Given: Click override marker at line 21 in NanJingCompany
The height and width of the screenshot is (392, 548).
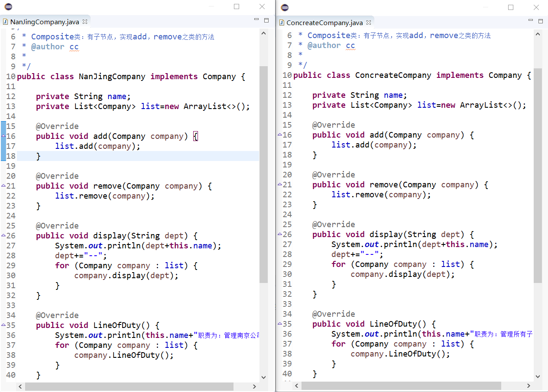Looking at the screenshot, I should [3, 186].
